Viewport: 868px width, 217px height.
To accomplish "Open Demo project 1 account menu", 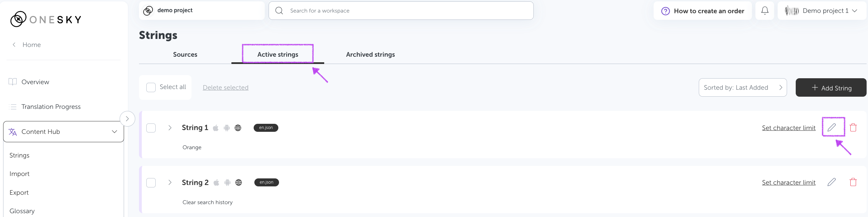I will coord(822,11).
